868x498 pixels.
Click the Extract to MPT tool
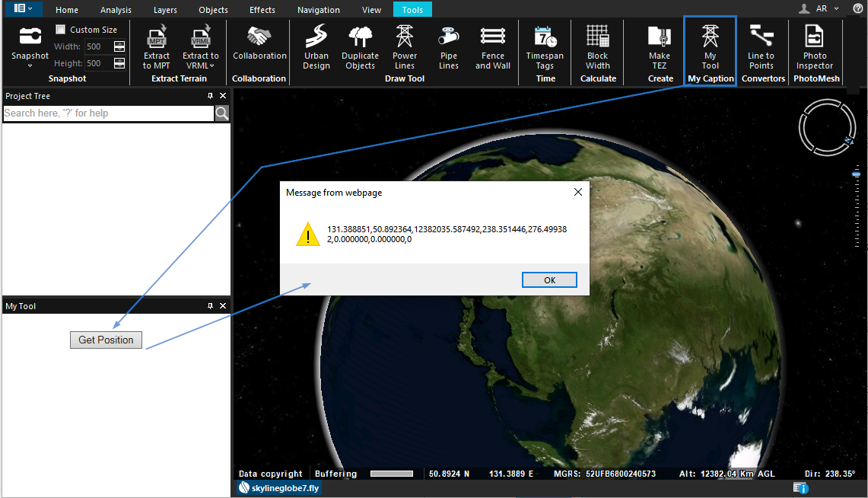coord(157,47)
